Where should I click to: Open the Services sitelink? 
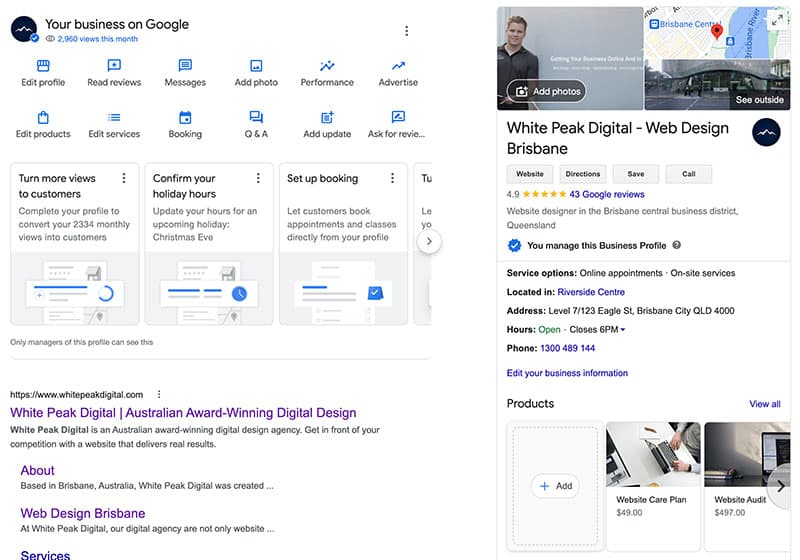45,555
